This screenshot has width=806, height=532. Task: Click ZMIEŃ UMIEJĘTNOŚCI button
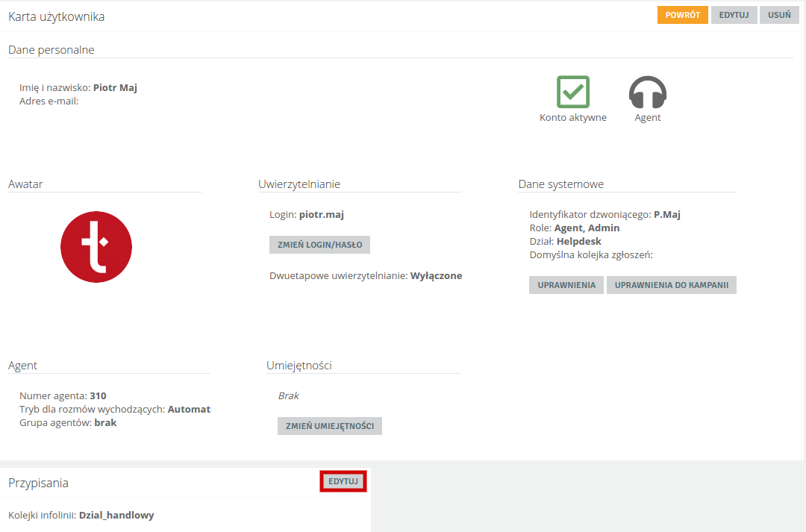330,425
